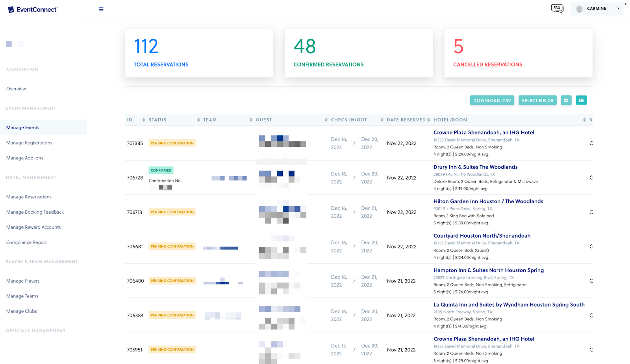
Task: Open Hilton Garden Inn Houston link
Action: tap(488, 201)
